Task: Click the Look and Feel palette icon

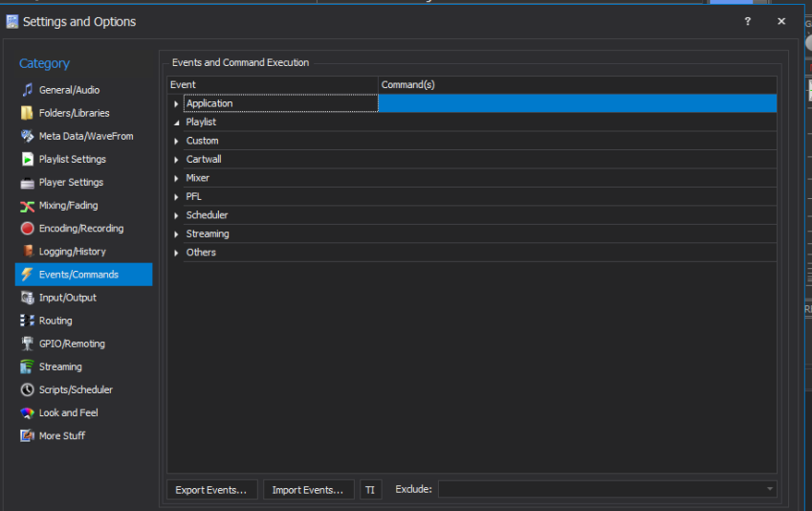Action: [27, 413]
